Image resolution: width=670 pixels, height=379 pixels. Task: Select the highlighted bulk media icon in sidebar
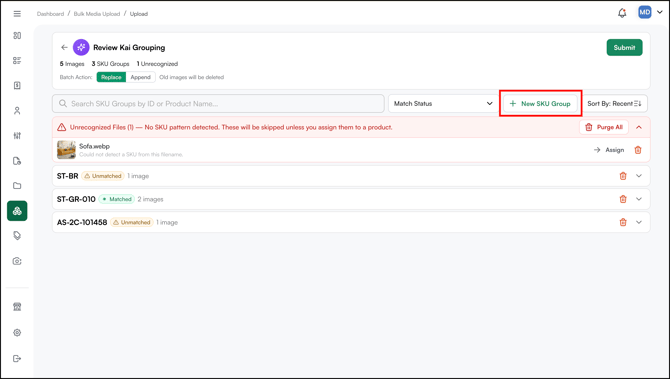tap(17, 211)
